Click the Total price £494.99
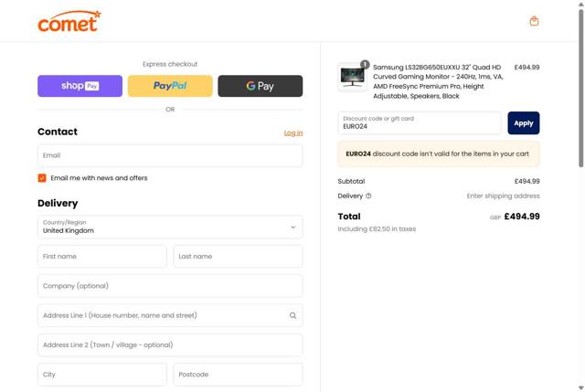The height and width of the screenshot is (392, 585). 522,217
